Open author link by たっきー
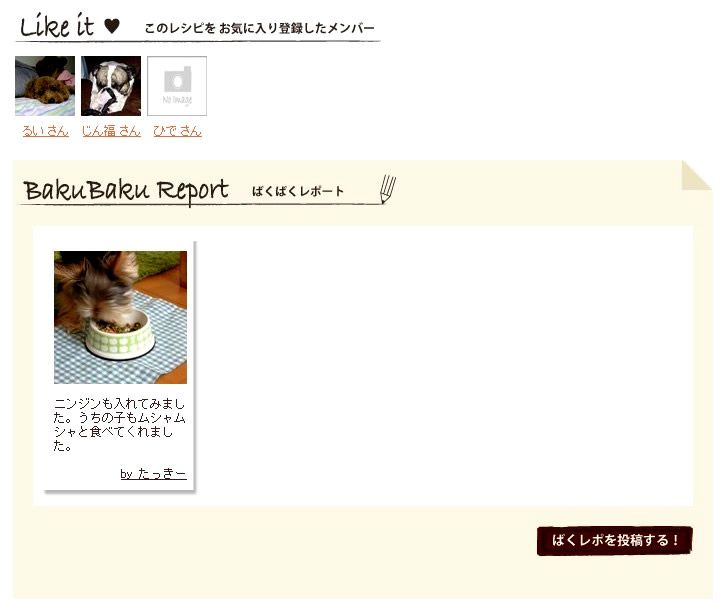 154,474
